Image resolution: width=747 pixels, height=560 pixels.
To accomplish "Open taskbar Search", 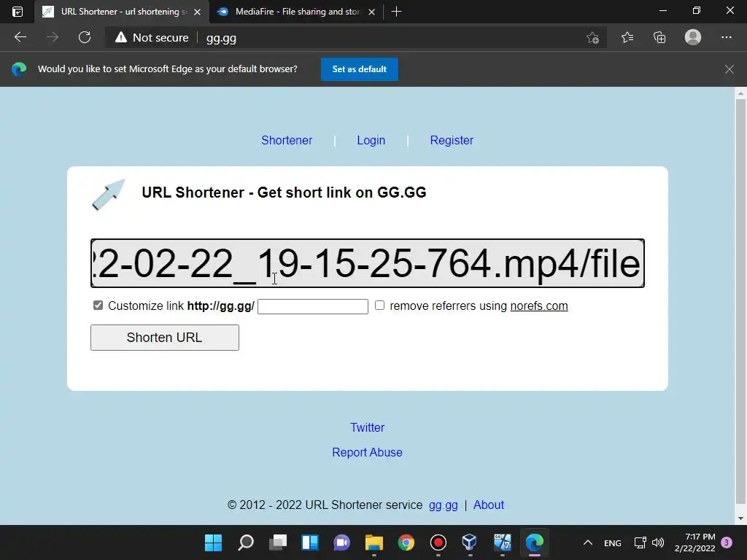I will click(246, 542).
